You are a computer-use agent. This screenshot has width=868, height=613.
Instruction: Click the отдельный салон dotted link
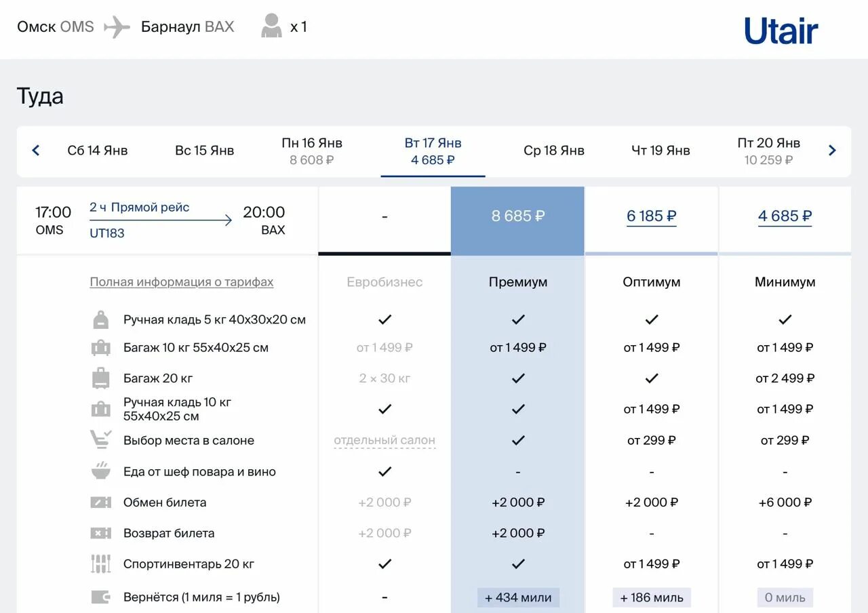(x=384, y=440)
